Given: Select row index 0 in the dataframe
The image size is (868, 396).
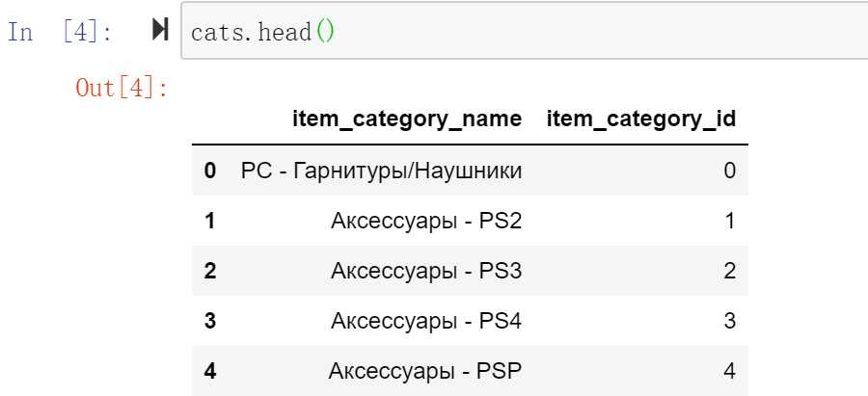Looking at the screenshot, I should (210, 171).
